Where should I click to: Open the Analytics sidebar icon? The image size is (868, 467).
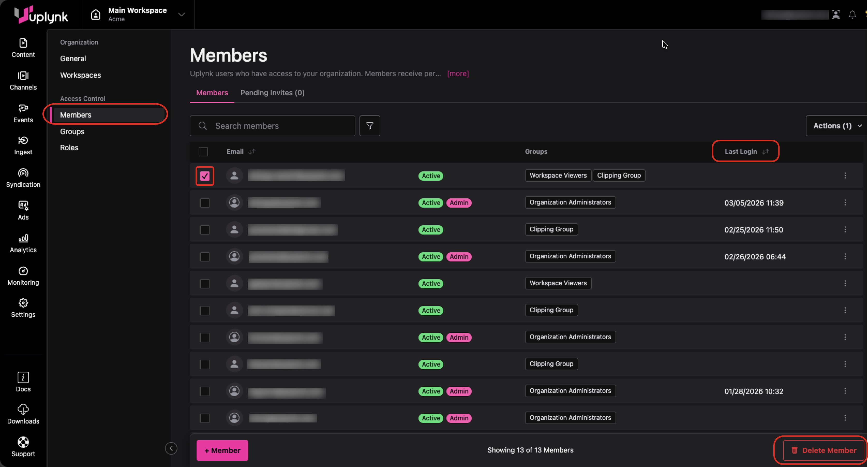[x=23, y=243]
